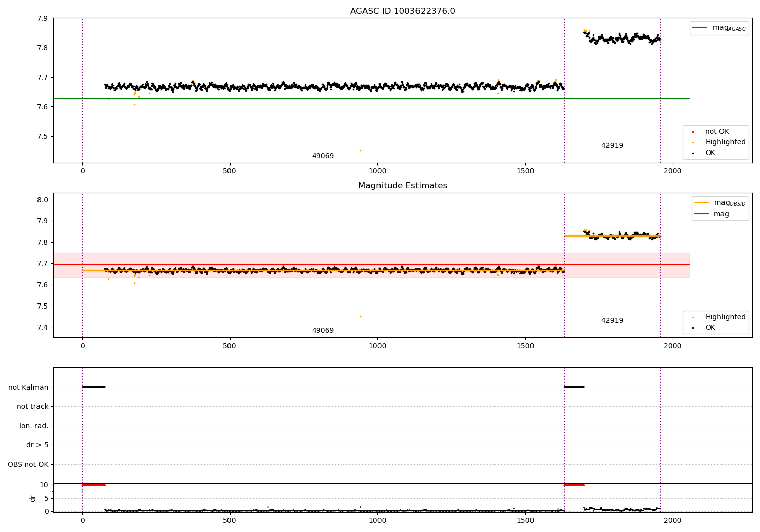
Task: Click the "42919" obsid label in the top plot
Action: coord(612,146)
